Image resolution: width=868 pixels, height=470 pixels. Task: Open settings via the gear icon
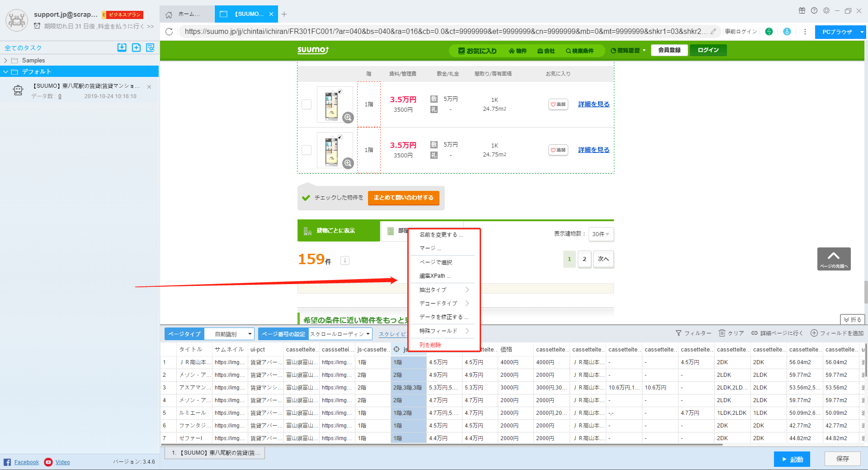[x=826, y=10]
